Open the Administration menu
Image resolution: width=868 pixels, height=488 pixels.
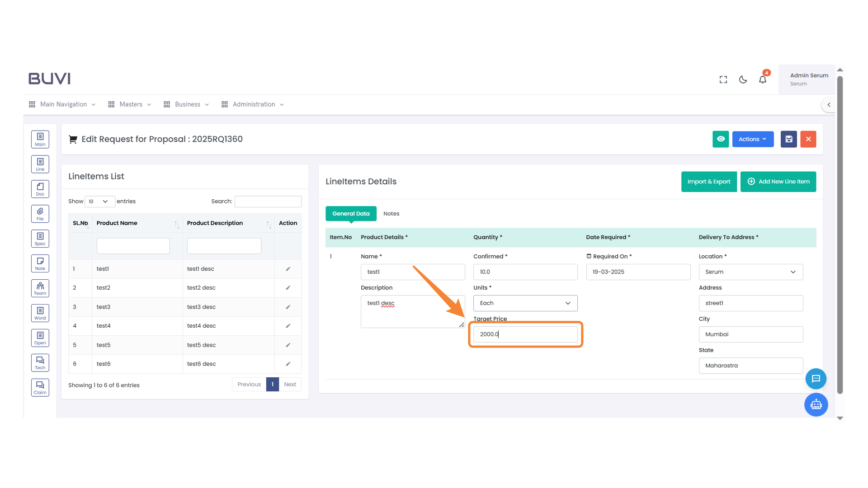coord(253,104)
